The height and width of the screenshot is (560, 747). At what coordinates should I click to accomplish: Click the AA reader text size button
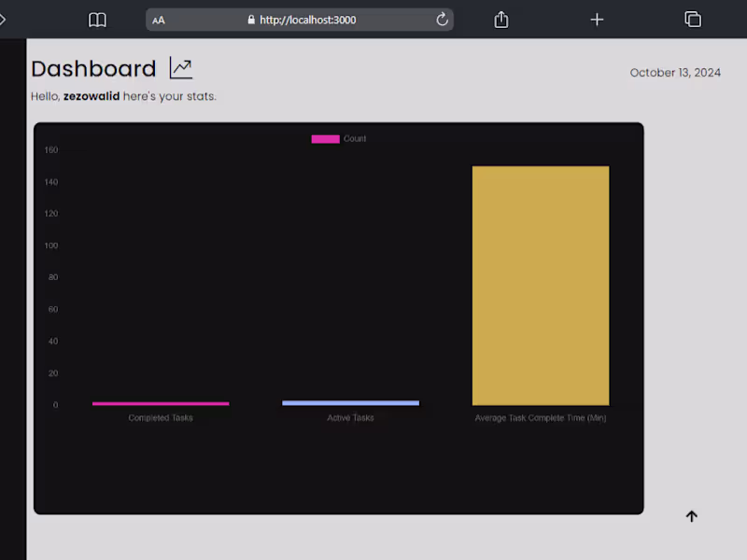(x=159, y=20)
